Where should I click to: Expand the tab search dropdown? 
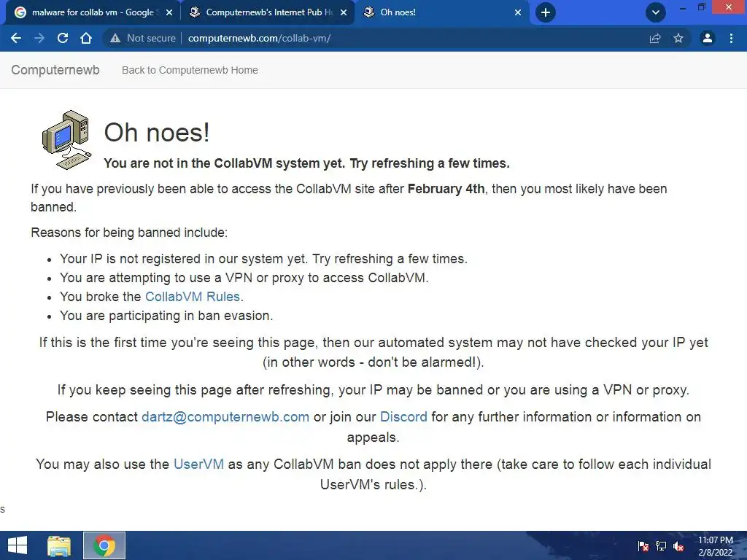pyautogui.click(x=656, y=12)
